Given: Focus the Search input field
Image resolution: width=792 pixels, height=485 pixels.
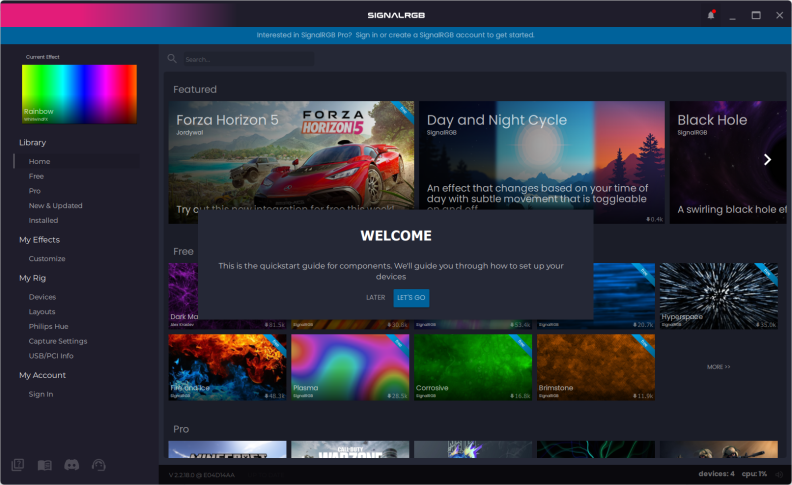Looking at the screenshot, I should (249, 59).
